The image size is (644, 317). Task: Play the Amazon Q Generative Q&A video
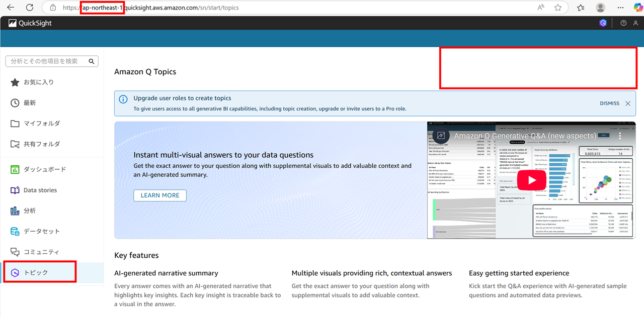[531, 180]
